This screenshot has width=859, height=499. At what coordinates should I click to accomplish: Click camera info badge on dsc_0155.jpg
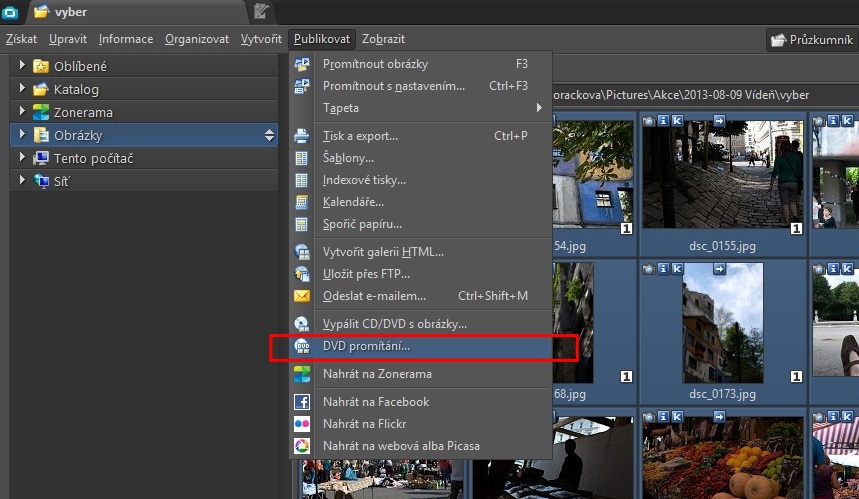(x=649, y=121)
